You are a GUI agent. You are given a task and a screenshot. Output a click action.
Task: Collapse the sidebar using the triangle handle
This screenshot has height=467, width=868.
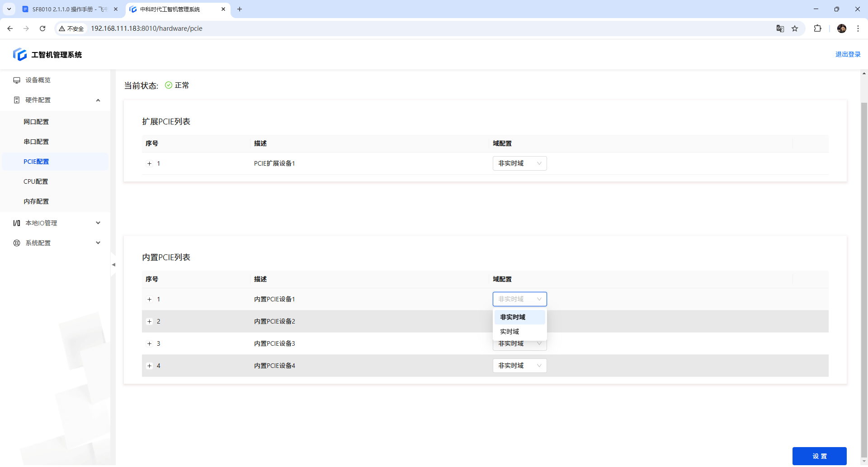point(113,265)
